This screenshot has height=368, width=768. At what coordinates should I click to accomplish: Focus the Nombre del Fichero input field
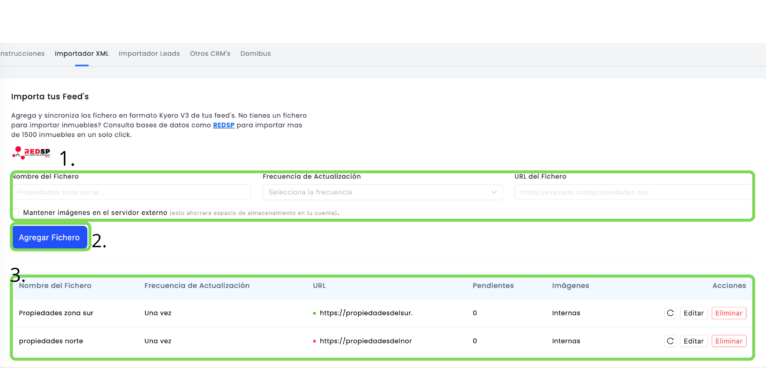(132, 192)
